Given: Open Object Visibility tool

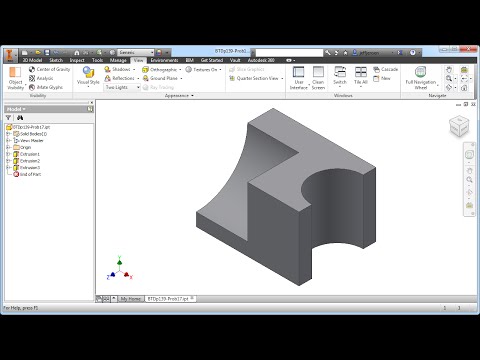Looking at the screenshot, I should coord(15,78).
